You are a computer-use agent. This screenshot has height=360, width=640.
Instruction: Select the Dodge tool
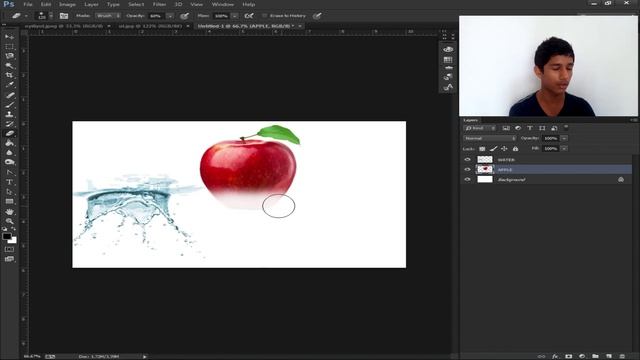(x=9, y=162)
